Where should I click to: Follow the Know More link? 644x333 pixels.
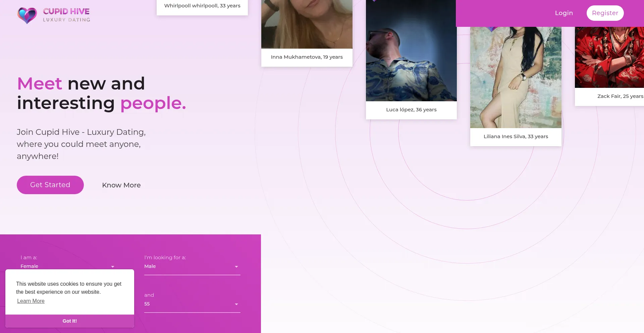point(121,185)
